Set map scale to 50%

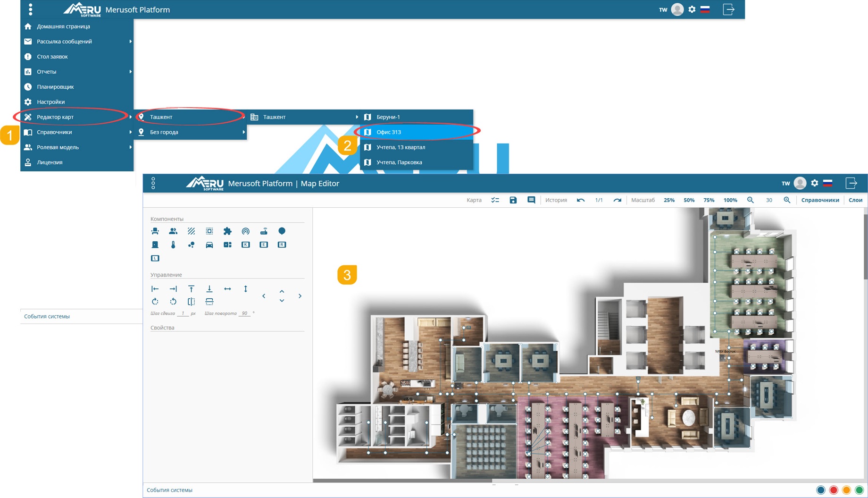[689, 200]
